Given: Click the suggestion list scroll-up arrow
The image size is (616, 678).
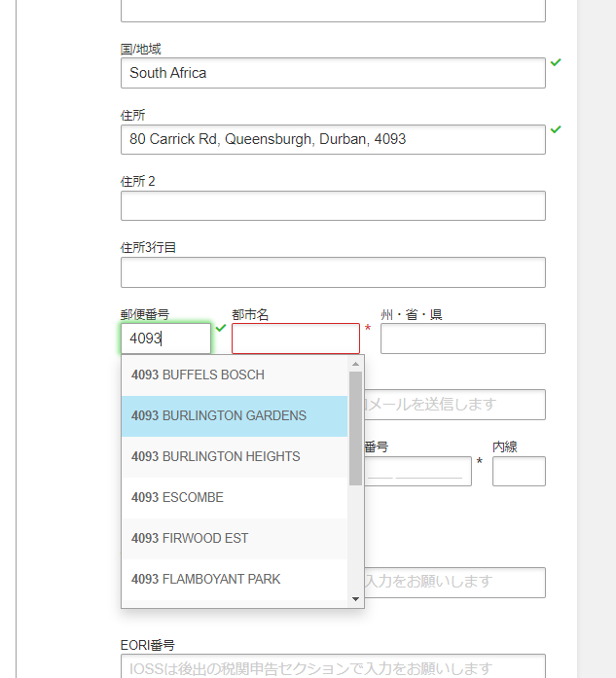Looking at the screenshot, I should coord(355,364).
